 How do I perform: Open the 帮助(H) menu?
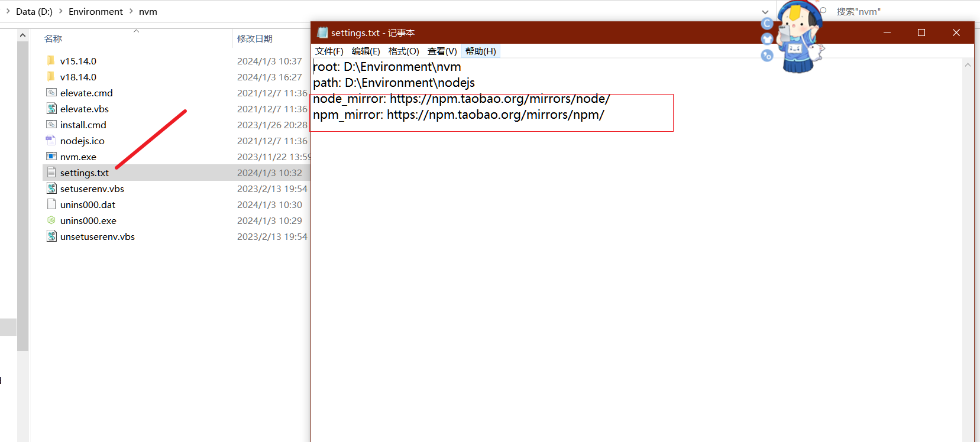point(480,51)
